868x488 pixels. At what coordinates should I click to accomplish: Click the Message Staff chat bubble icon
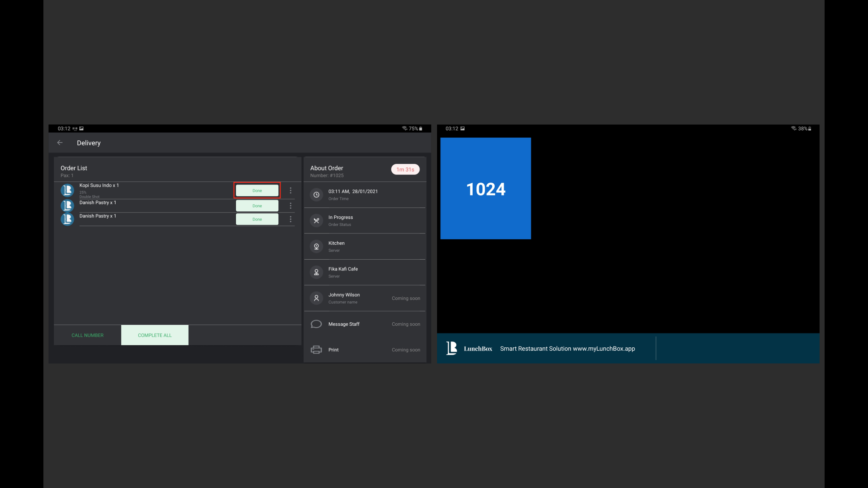coord(316,324)
